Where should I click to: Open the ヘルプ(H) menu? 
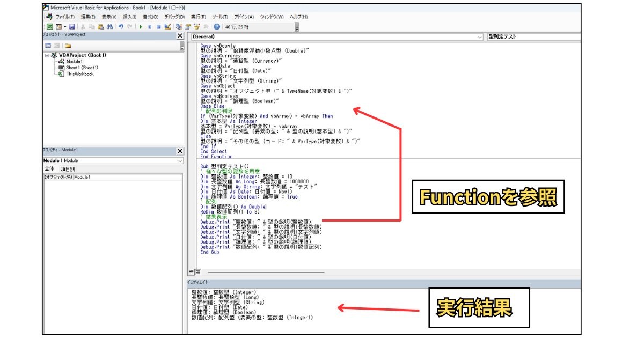point(299,17)
